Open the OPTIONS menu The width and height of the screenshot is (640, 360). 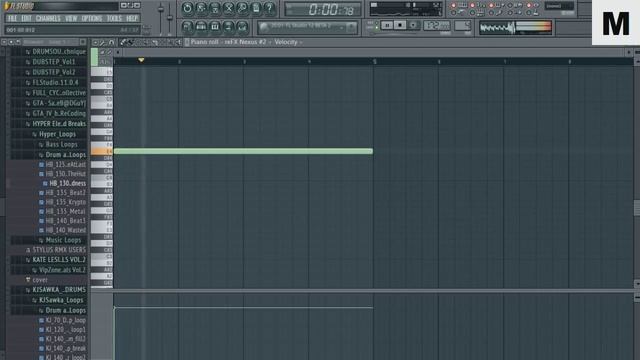click(92, 18)
